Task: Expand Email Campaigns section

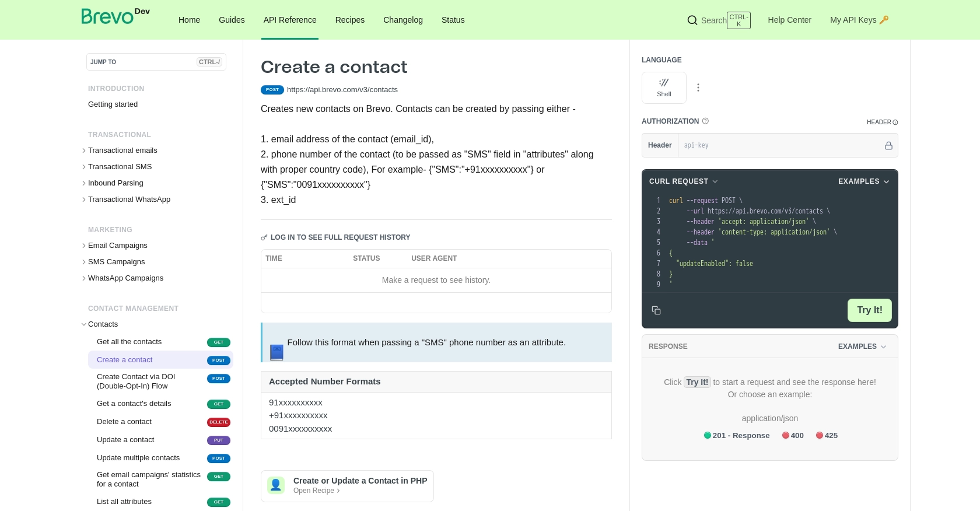Action: [84, 246]
